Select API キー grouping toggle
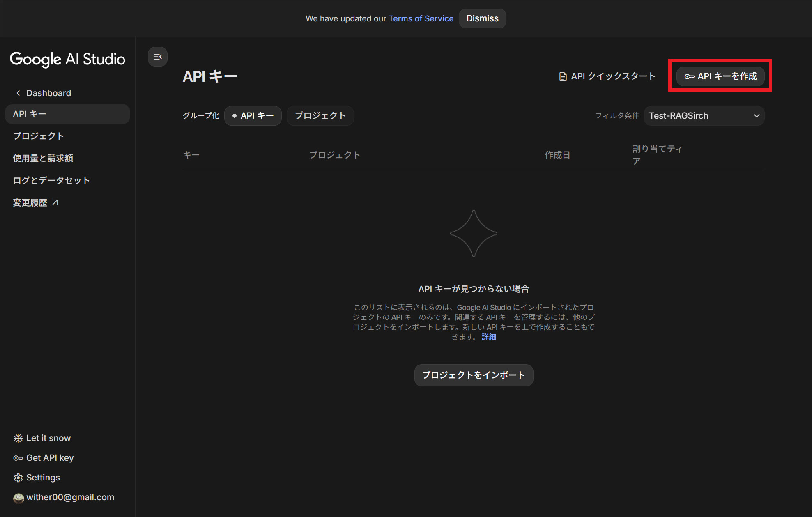This screenshot has width=812, height=517. pyautogui.click(x=253, y=116)
